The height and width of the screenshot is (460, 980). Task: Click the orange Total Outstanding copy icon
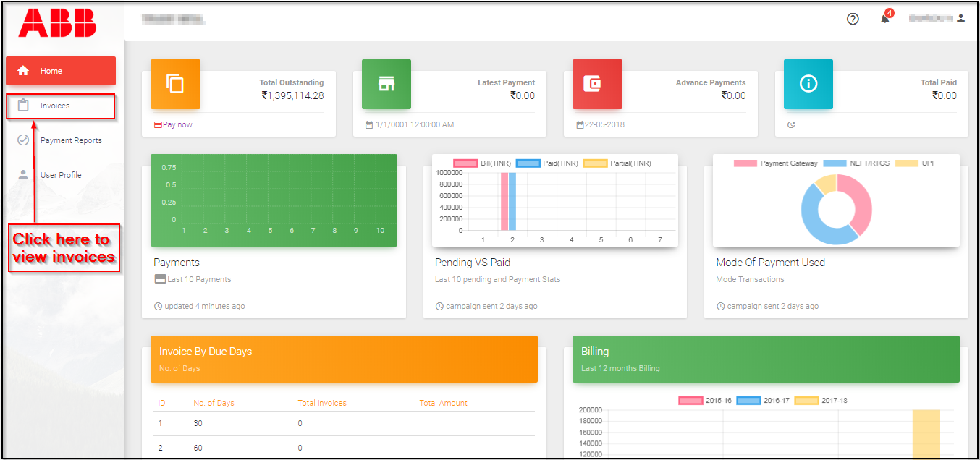click(x=175, y=84)
